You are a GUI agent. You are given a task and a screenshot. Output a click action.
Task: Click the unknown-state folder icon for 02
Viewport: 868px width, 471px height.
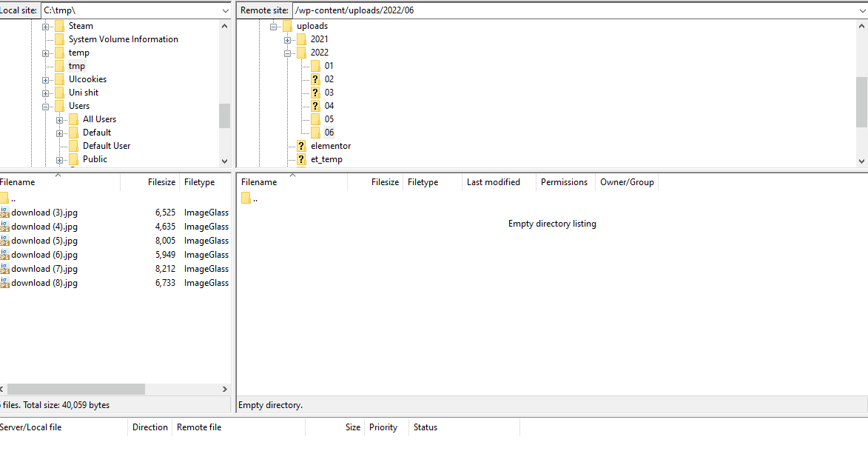pos(315,79)
